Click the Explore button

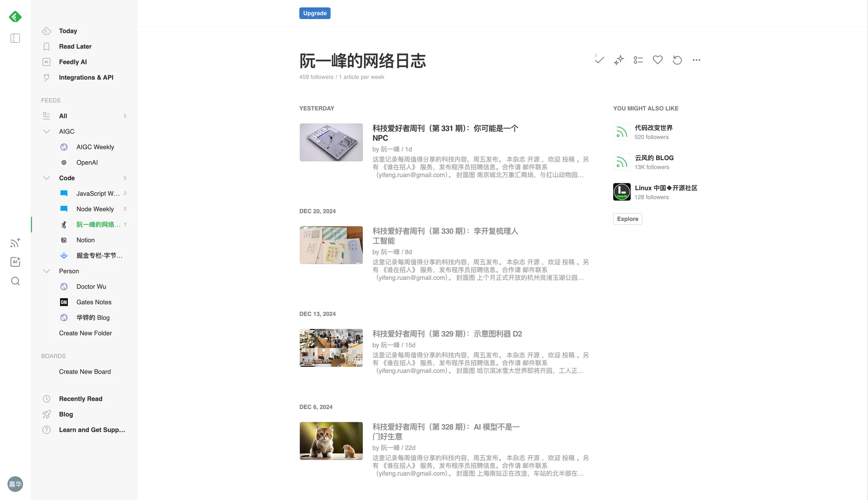(x=627, y=219)
